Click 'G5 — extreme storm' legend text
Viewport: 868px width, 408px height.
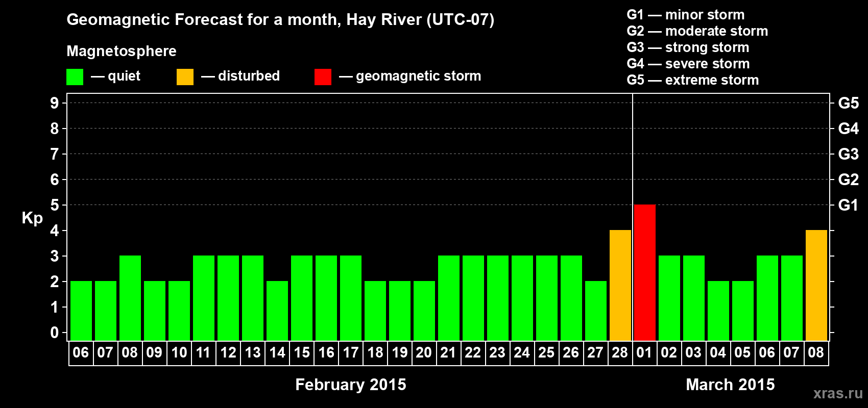coord(692,80)
